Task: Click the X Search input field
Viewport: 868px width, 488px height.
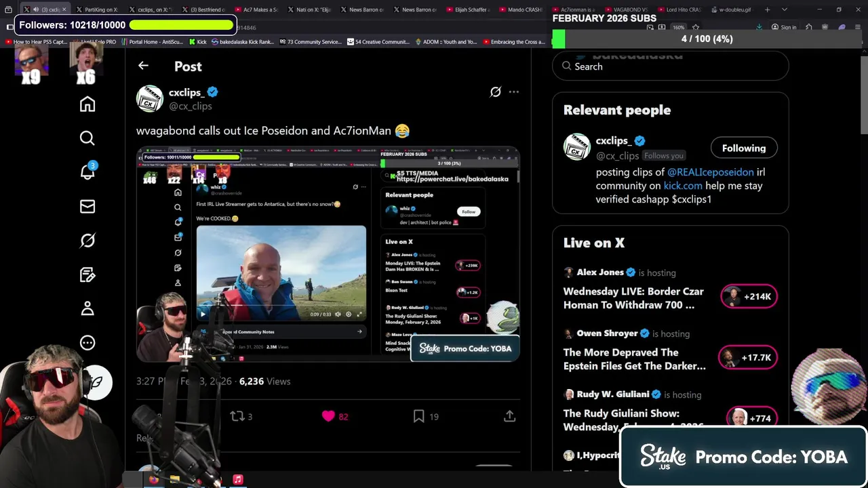Action: coord(671,66)
